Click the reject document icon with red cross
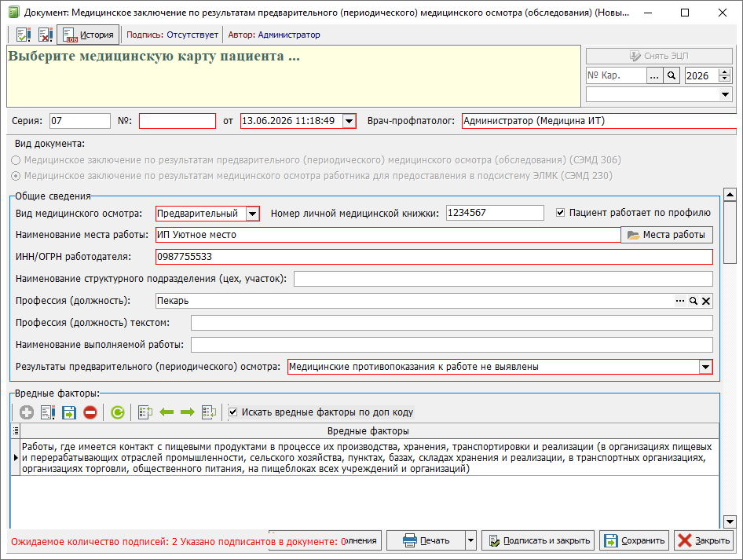This screenshot has width=743, height=560. tap(46, 35)
